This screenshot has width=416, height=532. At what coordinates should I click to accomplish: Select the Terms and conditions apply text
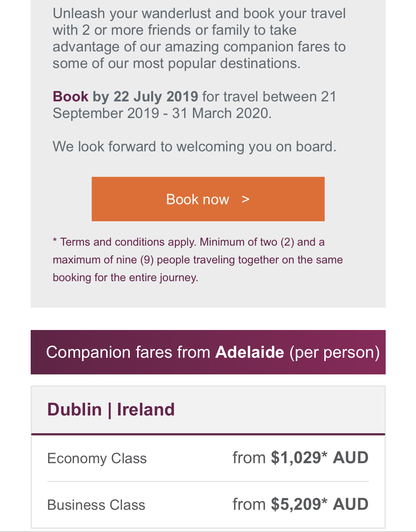tap(128, 242)
